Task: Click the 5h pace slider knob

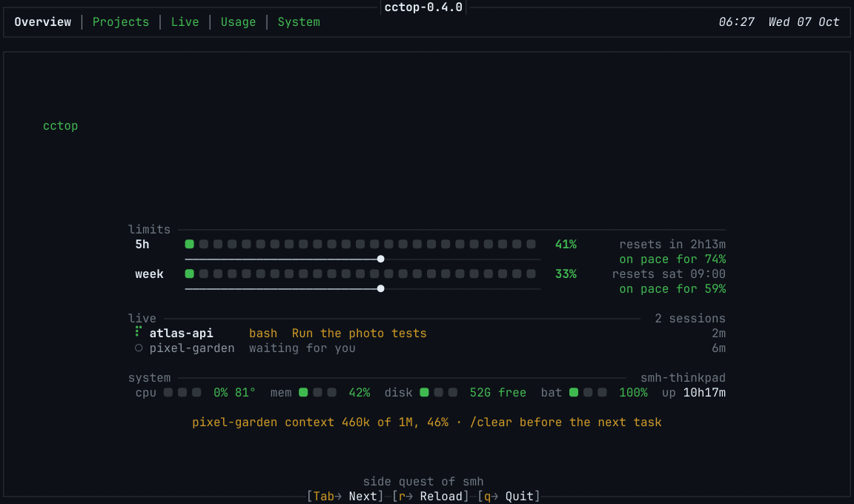Action: pyautogui.click(x=381, y=259)
